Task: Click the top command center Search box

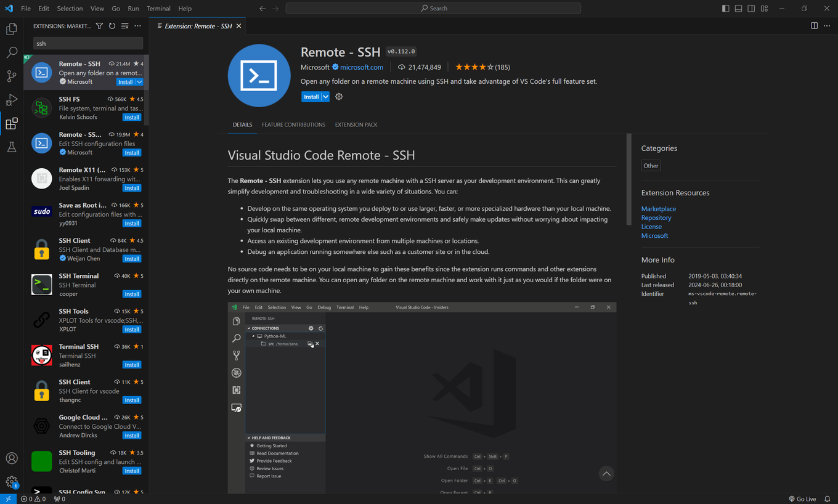Action: (x=433, y=8)
